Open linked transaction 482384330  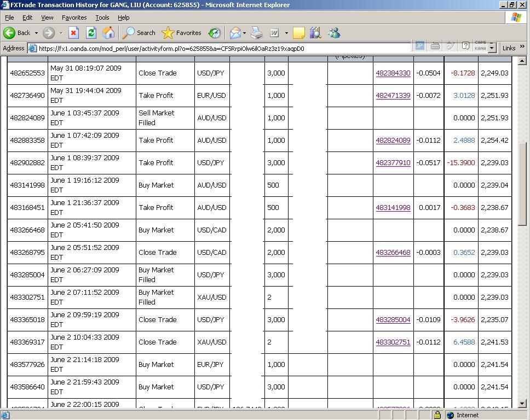click(x=393, y=73)
